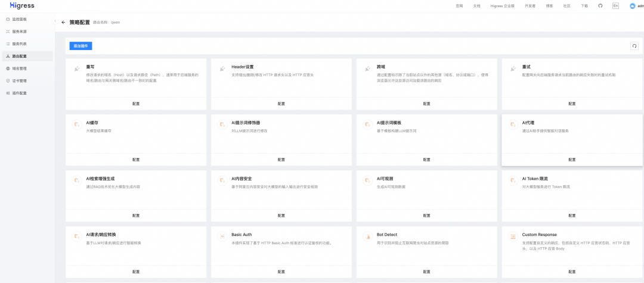
Task: Configure the AI可观测 plugin
Action: click(427, 216)
